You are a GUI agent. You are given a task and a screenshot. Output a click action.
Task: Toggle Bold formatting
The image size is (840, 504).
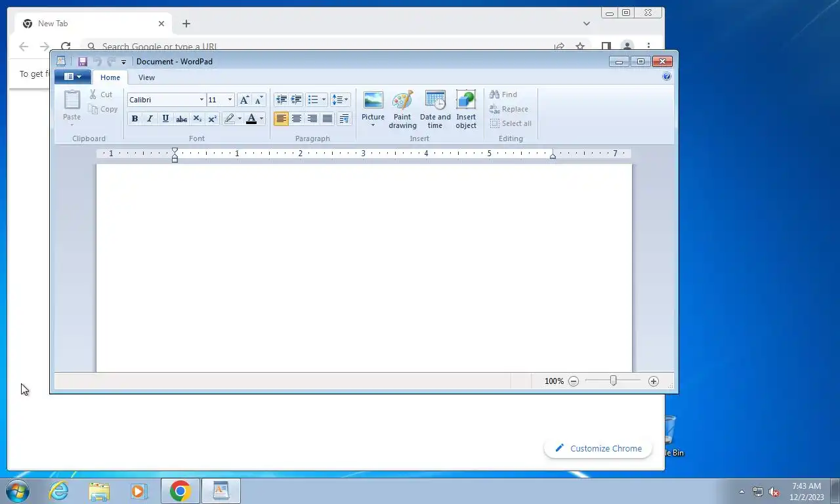[x=135, y=119]
